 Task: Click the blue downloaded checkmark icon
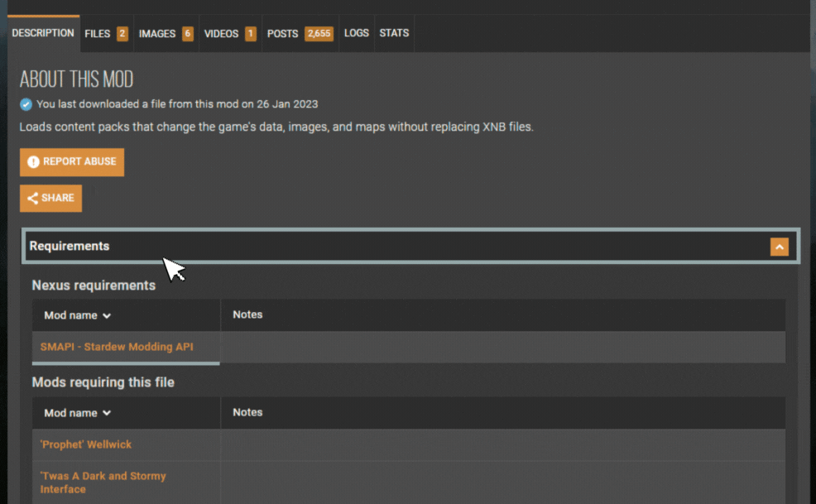tap(26, 104)
